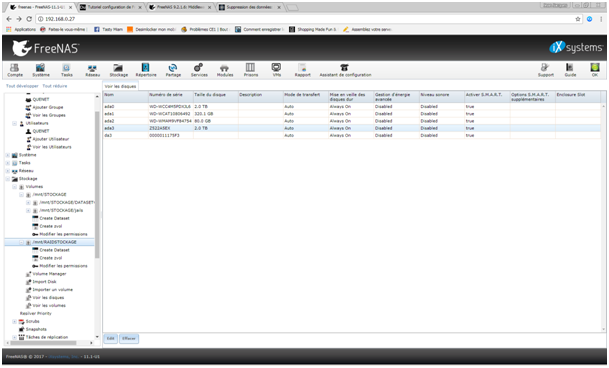
Task: Open the Modules toolbar icon
Action: coord(225,70)
